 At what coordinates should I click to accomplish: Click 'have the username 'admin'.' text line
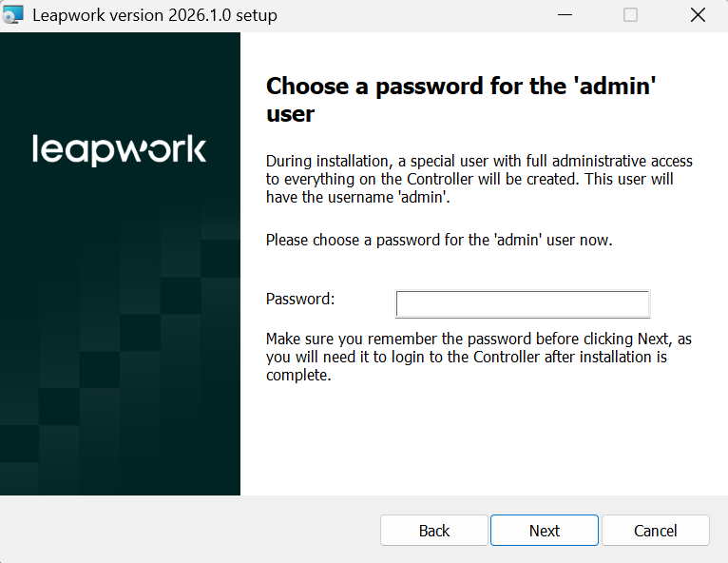358,197
